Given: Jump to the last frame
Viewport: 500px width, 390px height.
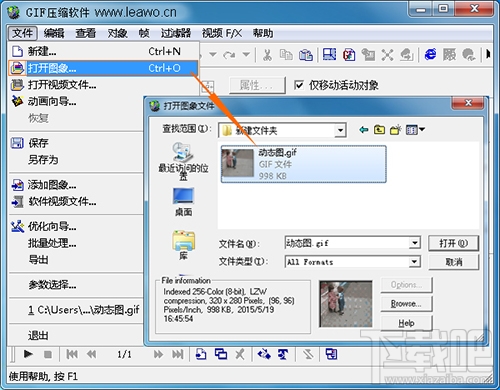Looking at the screenshot, I should pos(177,354).
